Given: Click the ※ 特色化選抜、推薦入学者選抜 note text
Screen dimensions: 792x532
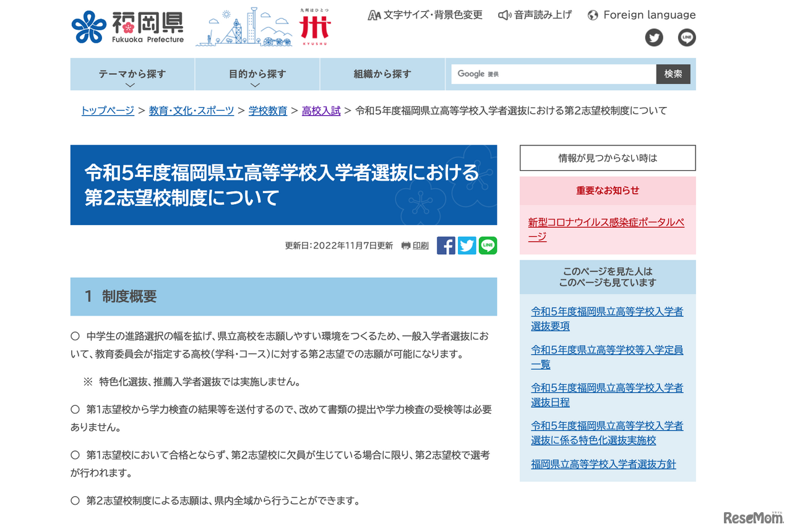Looking at the screenshot, I should click(x=192, y=382).
